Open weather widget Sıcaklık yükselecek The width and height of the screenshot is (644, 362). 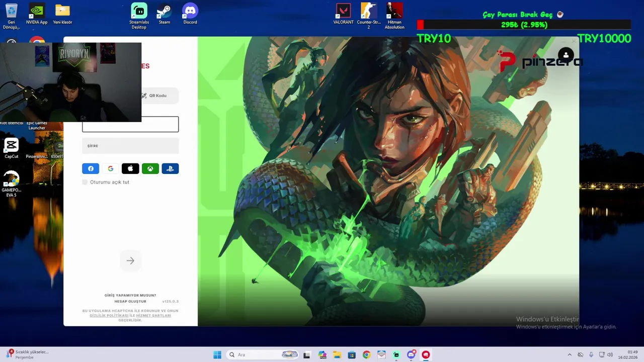pos(28,354)
